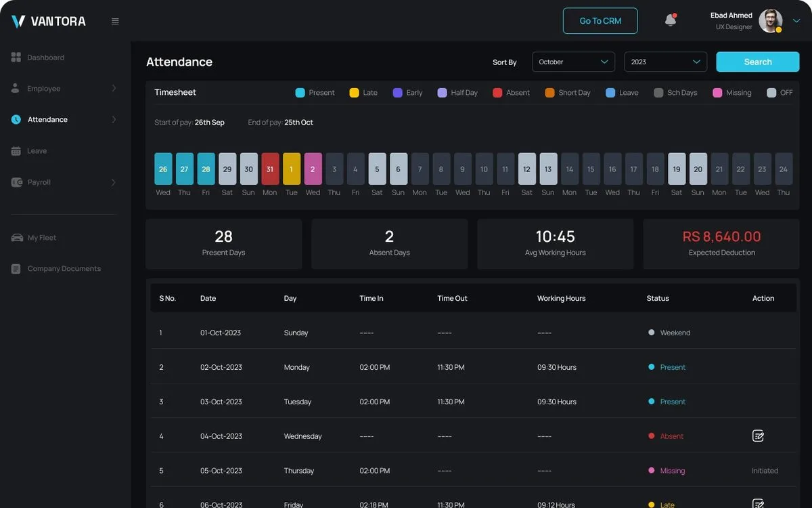Click the Absent legend red swatch
This screenshot has height=508, width=812.
point(498,93)
